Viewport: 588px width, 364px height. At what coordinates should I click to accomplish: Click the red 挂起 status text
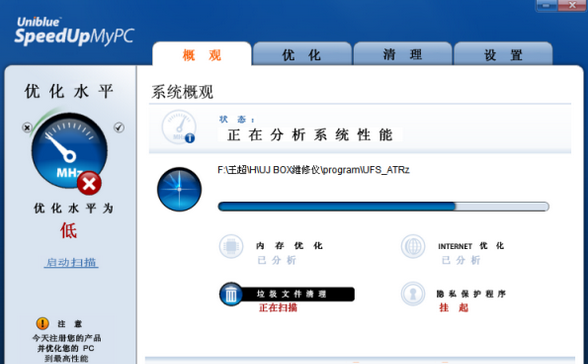[x=454, y=308]
